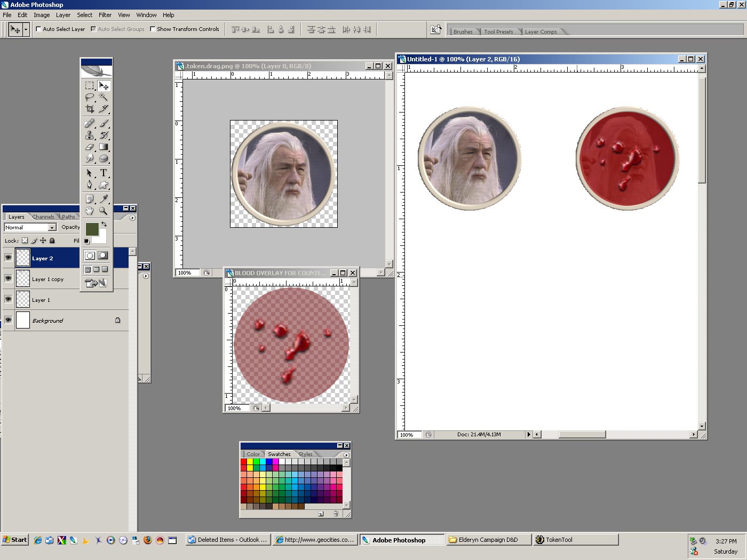The width and height of the screenshot is (747, 560).
Task: Select the Rectangular Marquee tool
Action: pos(90,86)
